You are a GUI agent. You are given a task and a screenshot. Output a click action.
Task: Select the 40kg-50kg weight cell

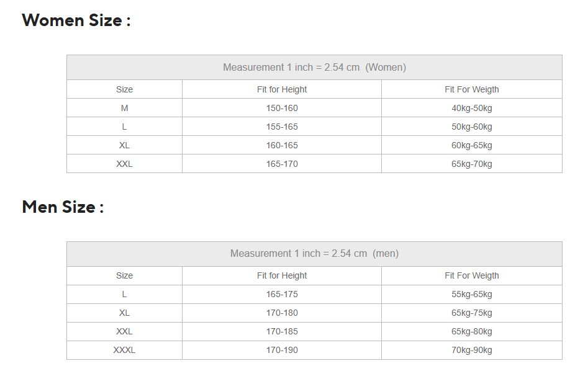[x=472, y=108]
